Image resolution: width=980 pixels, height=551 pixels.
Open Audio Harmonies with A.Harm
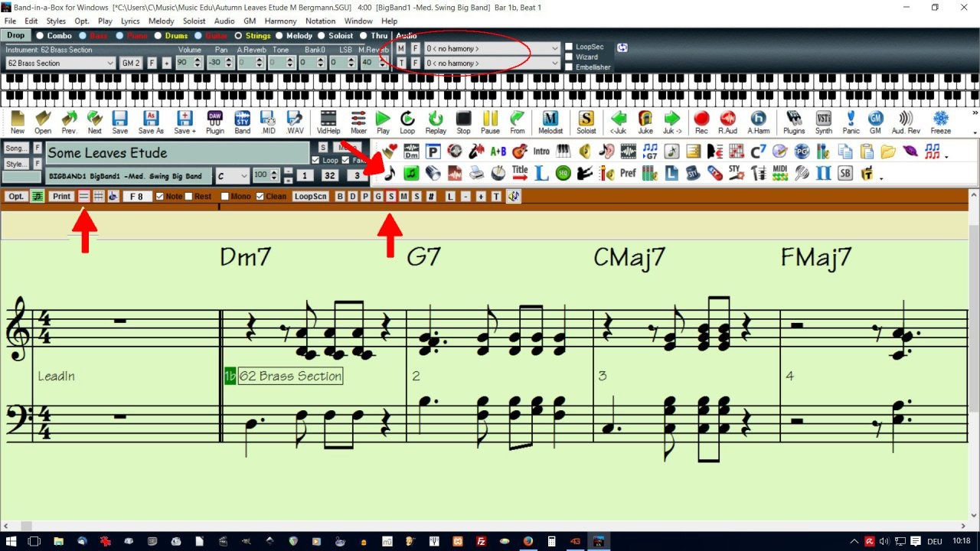758,122
